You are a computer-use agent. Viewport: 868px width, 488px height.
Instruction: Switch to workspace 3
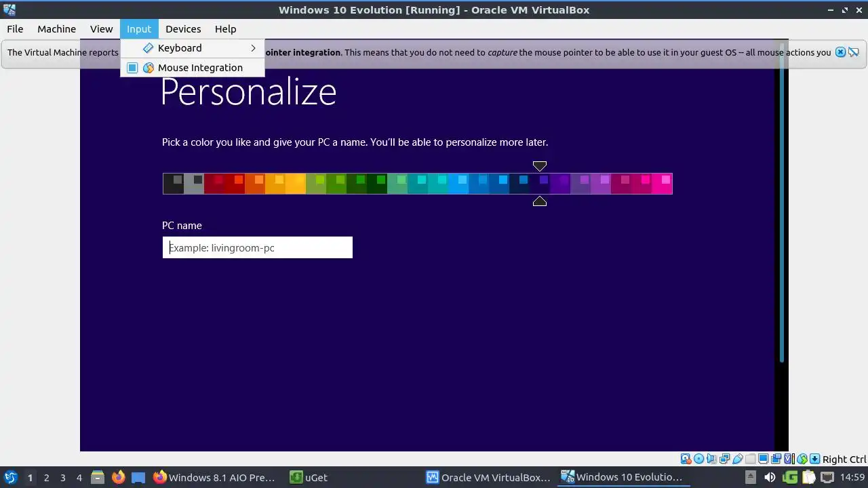pyautogui.click(x=63, y=478)
